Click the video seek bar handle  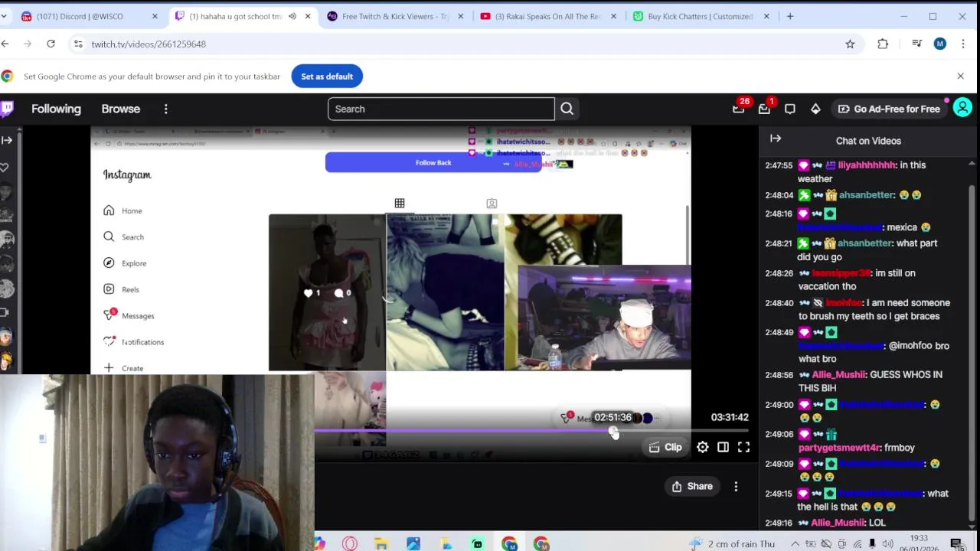pyautogui.click(x=612, y=431)
